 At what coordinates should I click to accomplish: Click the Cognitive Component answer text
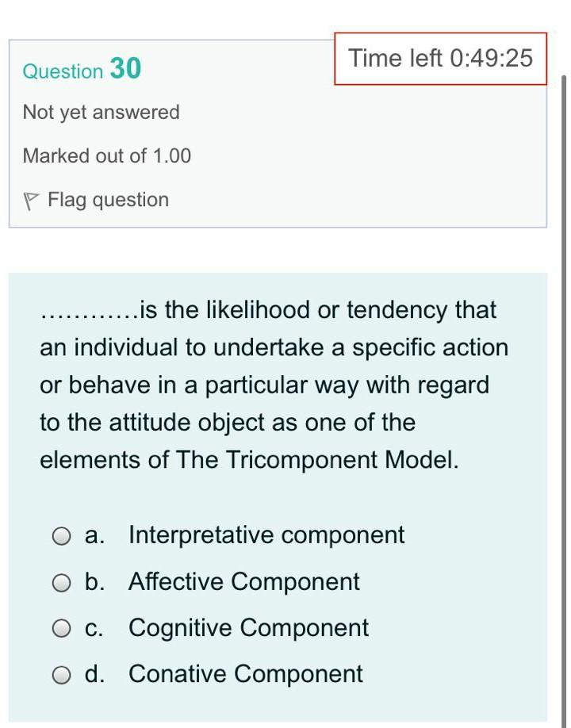tap(248, 628)
